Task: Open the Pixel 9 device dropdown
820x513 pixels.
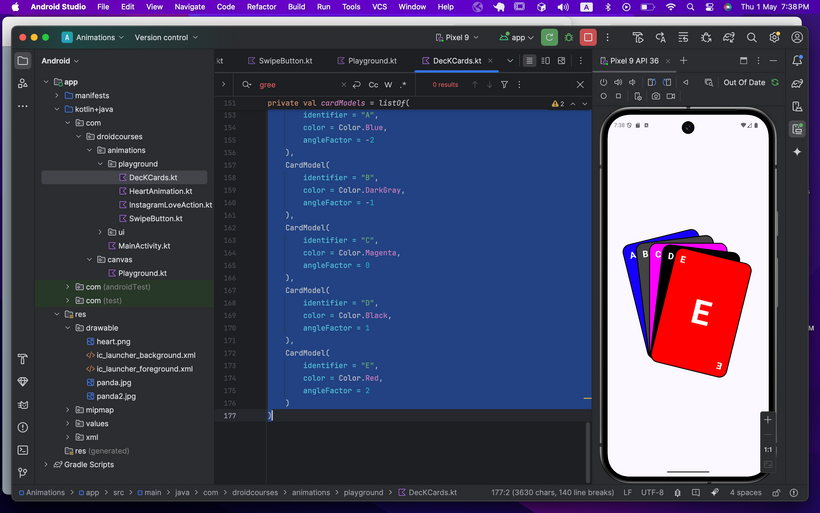Action: tap(457, 38)
